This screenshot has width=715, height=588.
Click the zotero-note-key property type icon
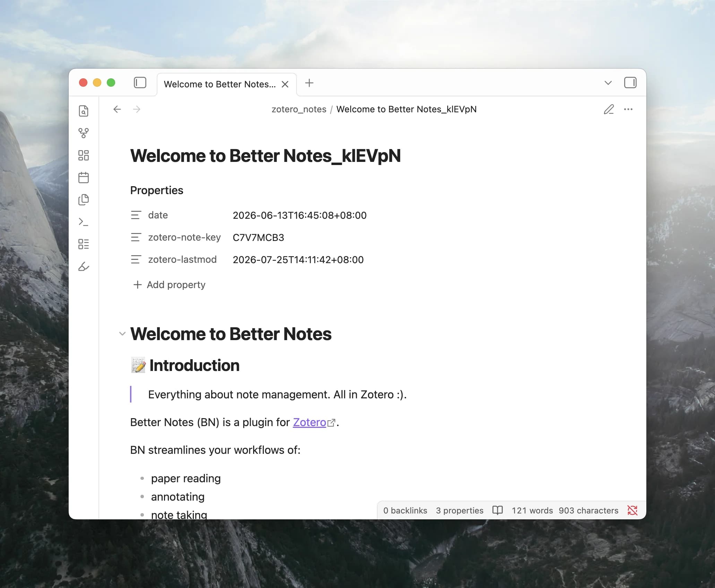136,237
